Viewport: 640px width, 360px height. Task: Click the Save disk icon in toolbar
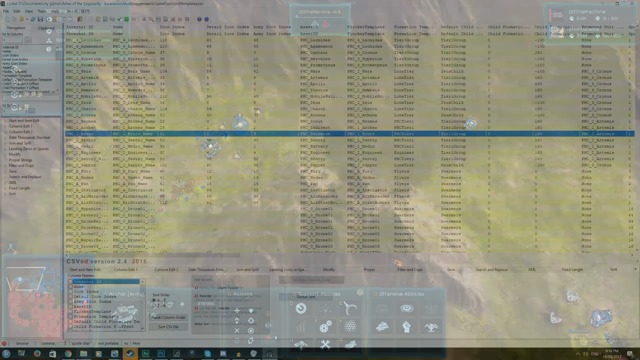40,19
